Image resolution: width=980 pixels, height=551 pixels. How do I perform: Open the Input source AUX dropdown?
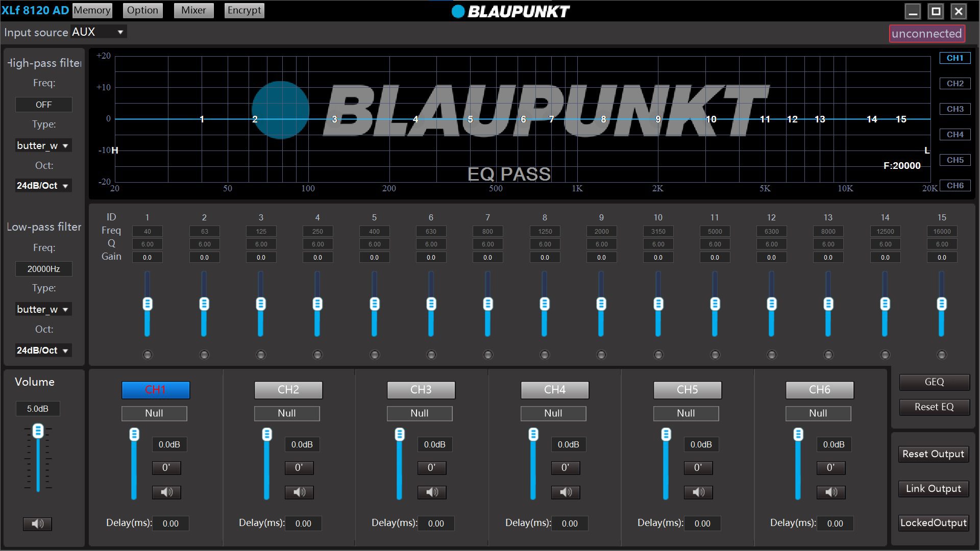(x=98, y=32)
